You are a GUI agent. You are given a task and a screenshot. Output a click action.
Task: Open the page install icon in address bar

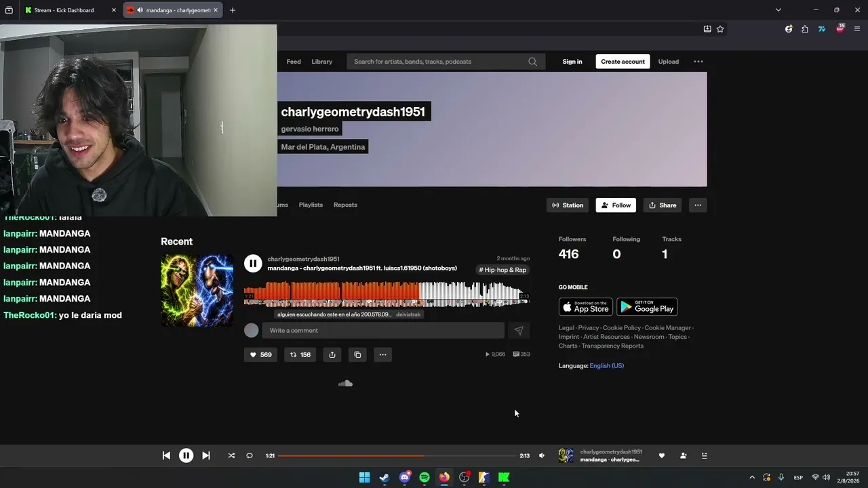[707, 29]
